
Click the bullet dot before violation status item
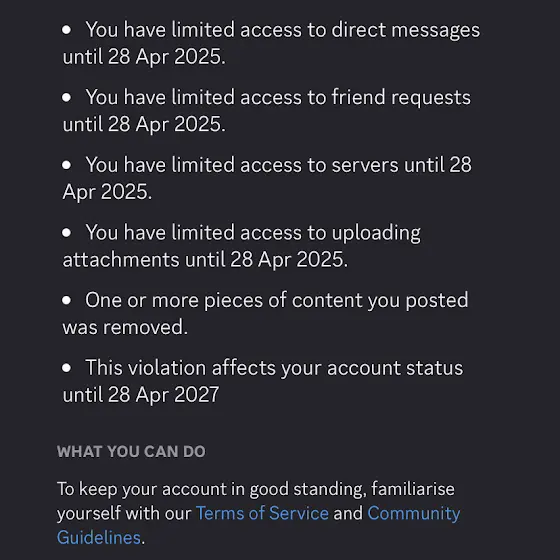click(x=66, y=368)
